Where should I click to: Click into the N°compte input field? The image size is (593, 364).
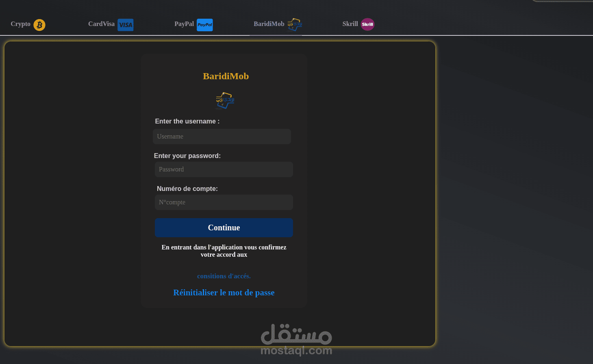(x=224, y=202)
